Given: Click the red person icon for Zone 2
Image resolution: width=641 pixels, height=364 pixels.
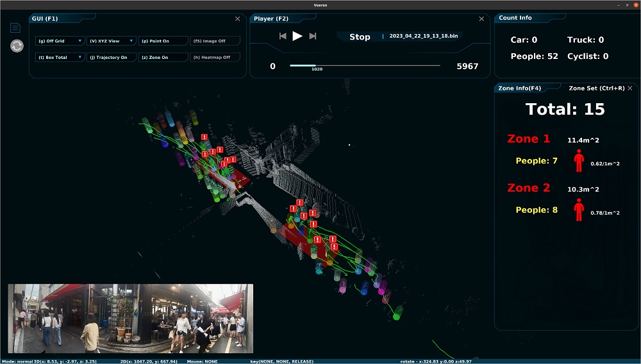Looking at the screenshot, I should (x=579, y=210).
